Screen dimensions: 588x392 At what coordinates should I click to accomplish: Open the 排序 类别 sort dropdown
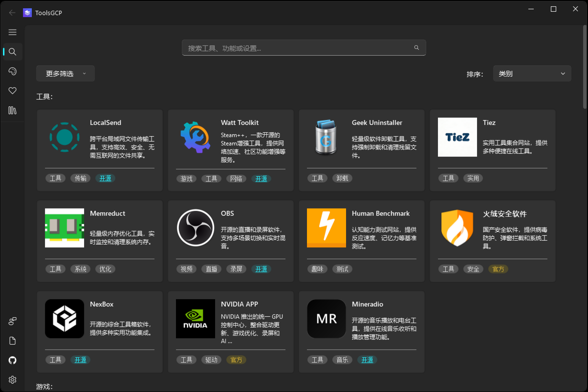click(532, 74)
